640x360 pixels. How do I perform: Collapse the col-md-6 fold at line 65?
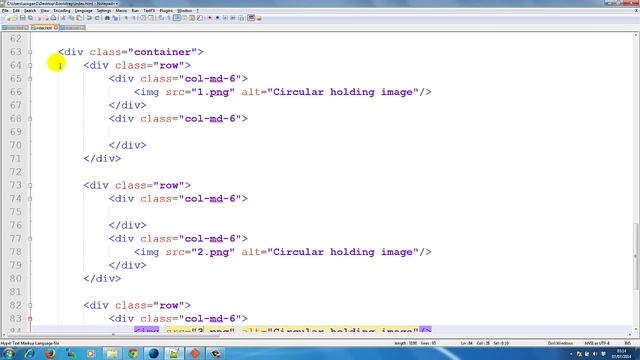point(30,78)
